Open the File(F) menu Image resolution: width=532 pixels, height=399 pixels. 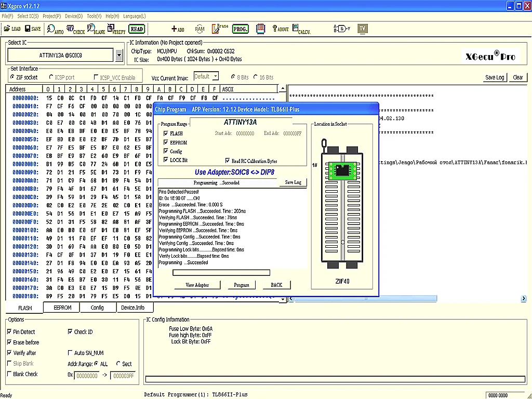[x=7, y=16]
